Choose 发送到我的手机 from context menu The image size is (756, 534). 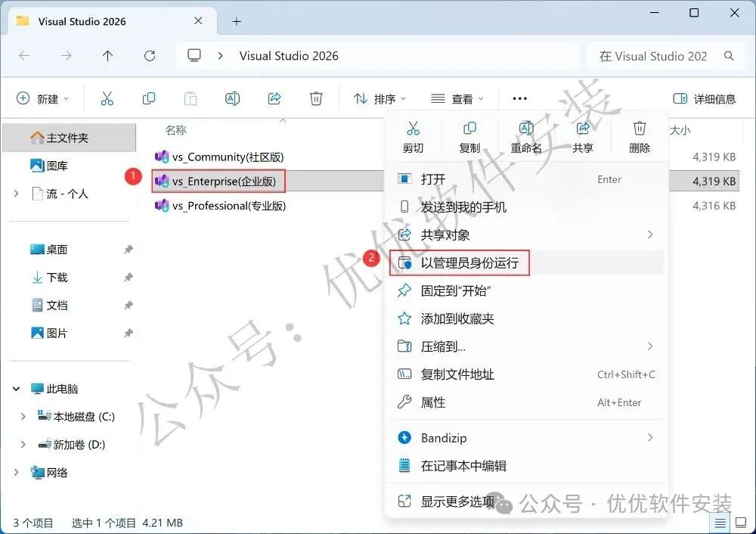point(526,207)
